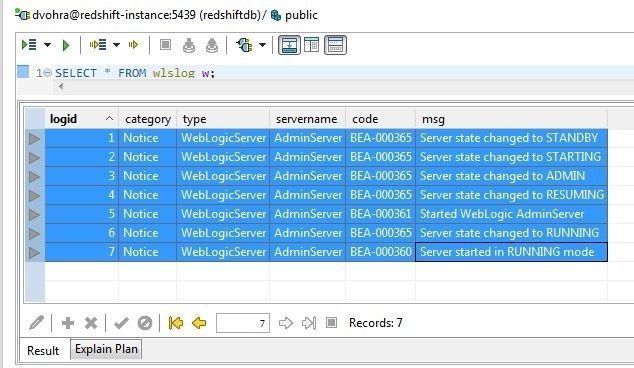The height and width of the screenshot is (368, 634).
Task: Open the dropdown next to explain plan icon
Action: coord(116,45)
